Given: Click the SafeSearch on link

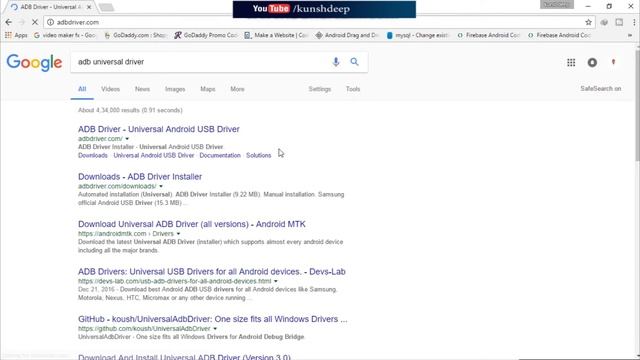Looking at the screenshot, I should (600, 89).
